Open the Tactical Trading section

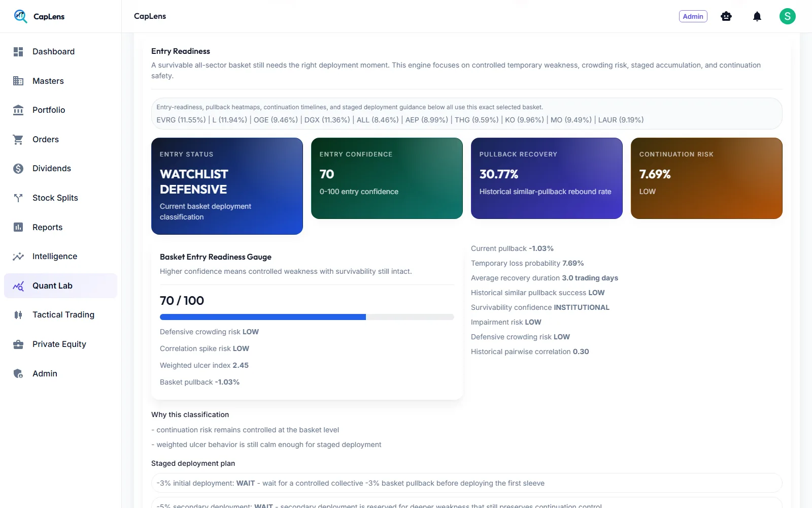(x=61, y=315)
